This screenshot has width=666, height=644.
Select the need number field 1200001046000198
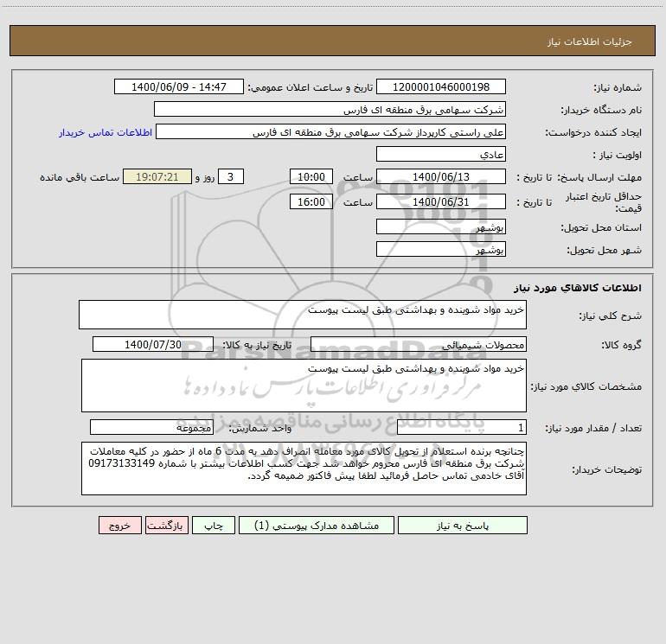click(441, 86)
